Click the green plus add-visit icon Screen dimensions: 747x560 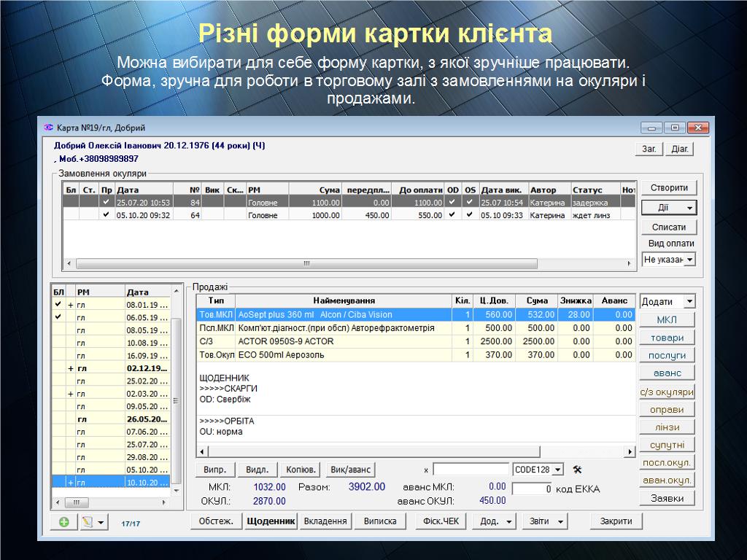pos(63,522)
